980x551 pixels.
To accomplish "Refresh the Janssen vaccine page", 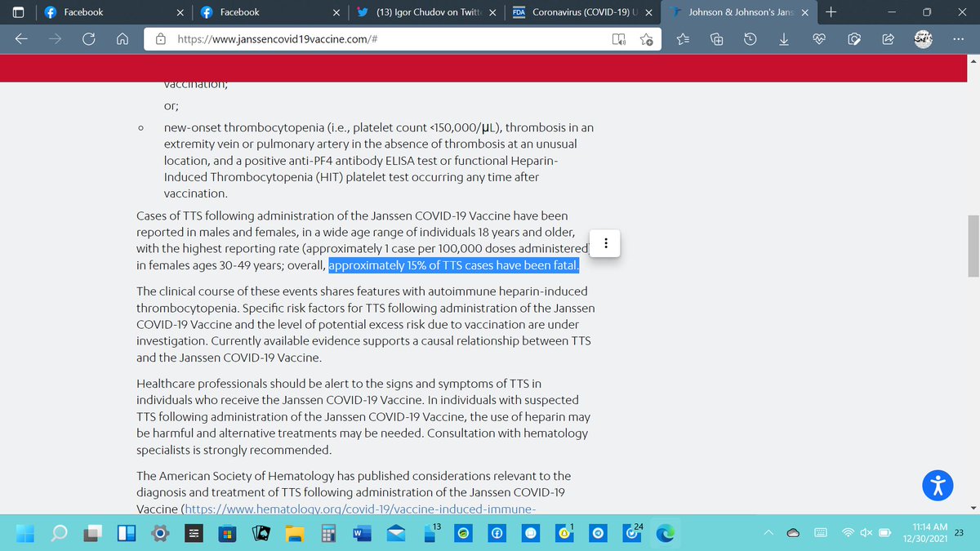I will pyautogui.click(x=88, y=39).
